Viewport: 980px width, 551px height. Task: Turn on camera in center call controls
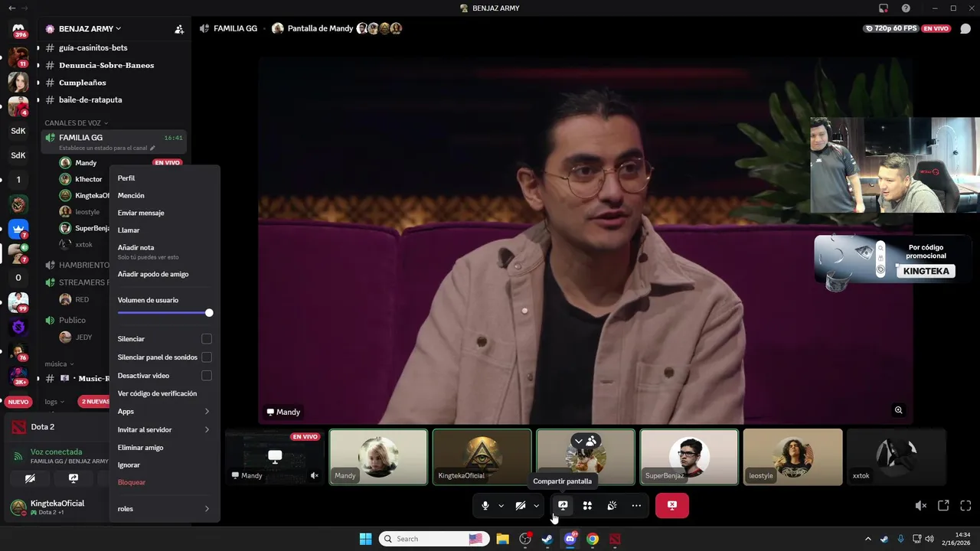[x=521, y=505]
